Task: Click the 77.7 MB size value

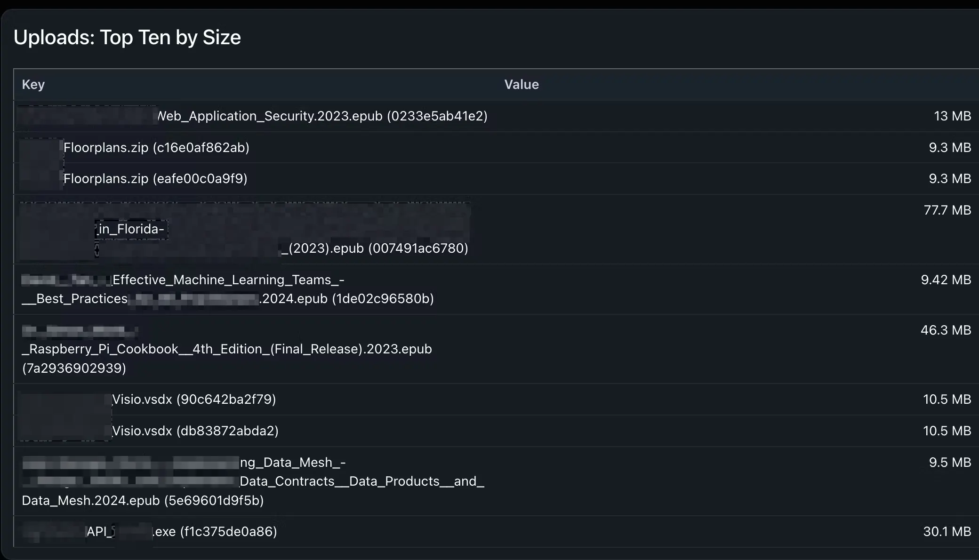Action: (947, 210)
